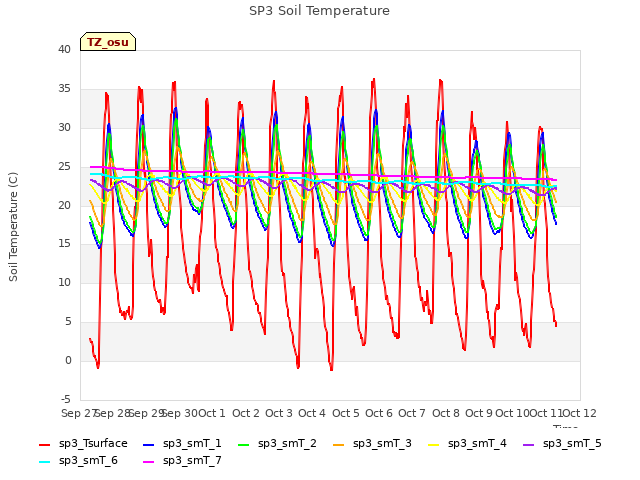Click orange sp3_smT_3 legend swatch
This screenshot has height=480, width=640.
point(338,444)
